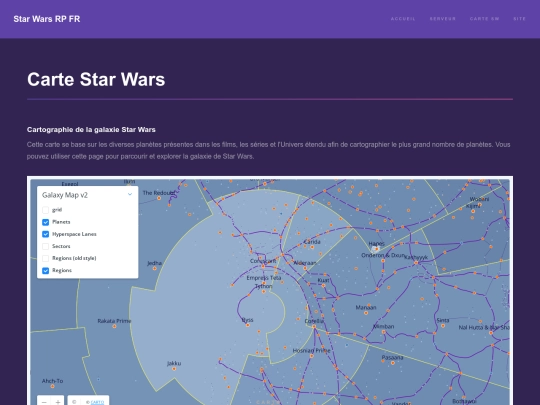540x405 pixels.
Task: Select the Rakata Prime planet marker
Action: coord(114,326)
